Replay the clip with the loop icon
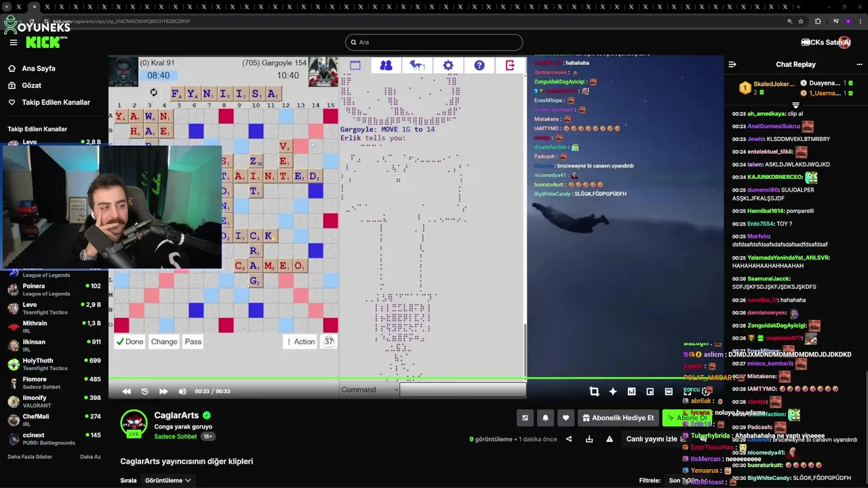 [144, 391]
